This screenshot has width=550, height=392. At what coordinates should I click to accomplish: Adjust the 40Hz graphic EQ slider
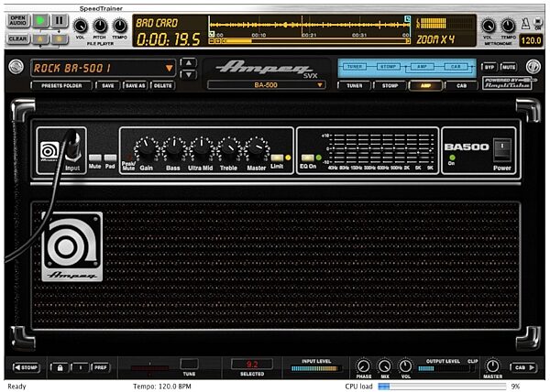333,149
